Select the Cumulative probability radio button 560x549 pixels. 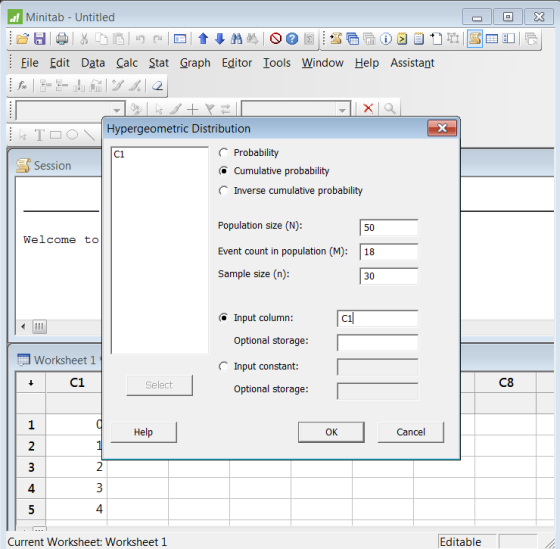[x=224, y=171]
